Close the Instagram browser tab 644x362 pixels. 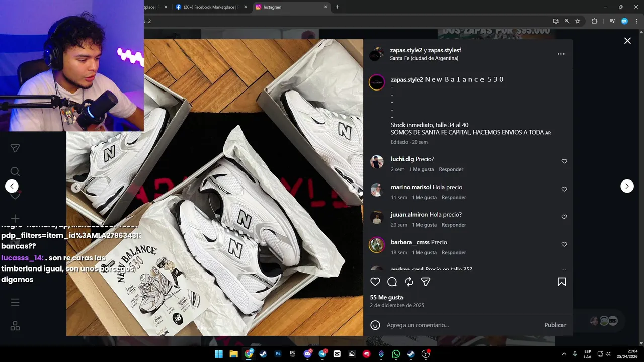point(325,7)
